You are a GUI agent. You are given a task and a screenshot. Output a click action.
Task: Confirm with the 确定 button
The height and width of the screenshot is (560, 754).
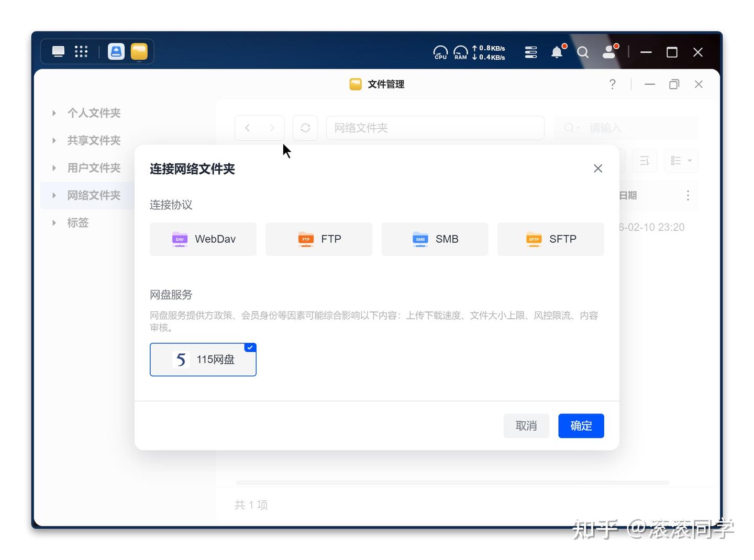coord(581,426)
